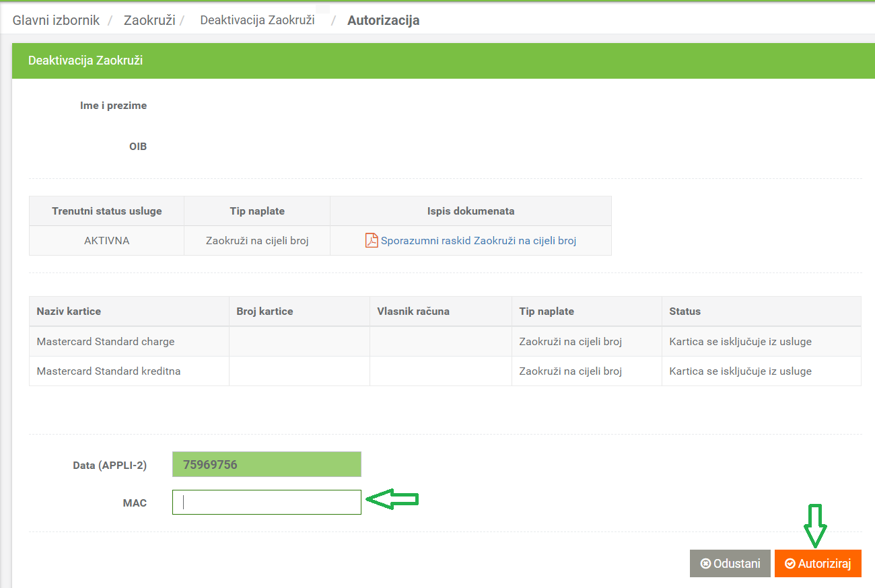Click the Naziv kartice column header

tap(129, 311)
